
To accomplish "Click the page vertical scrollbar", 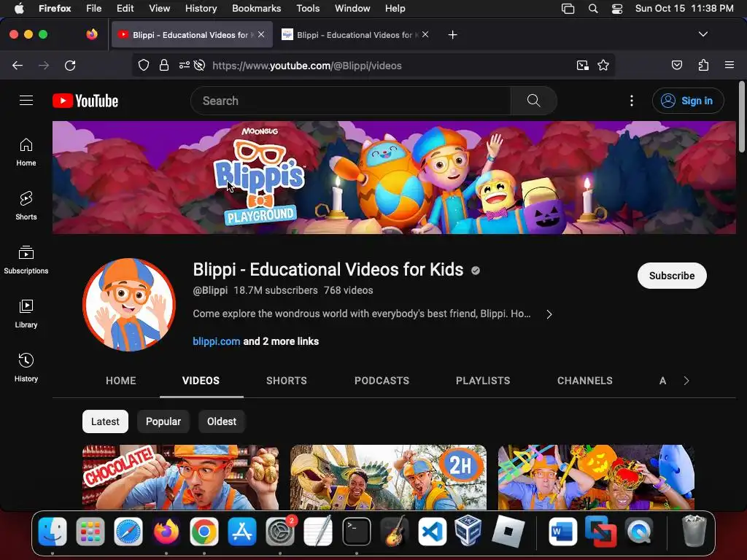I will (742, 117).
